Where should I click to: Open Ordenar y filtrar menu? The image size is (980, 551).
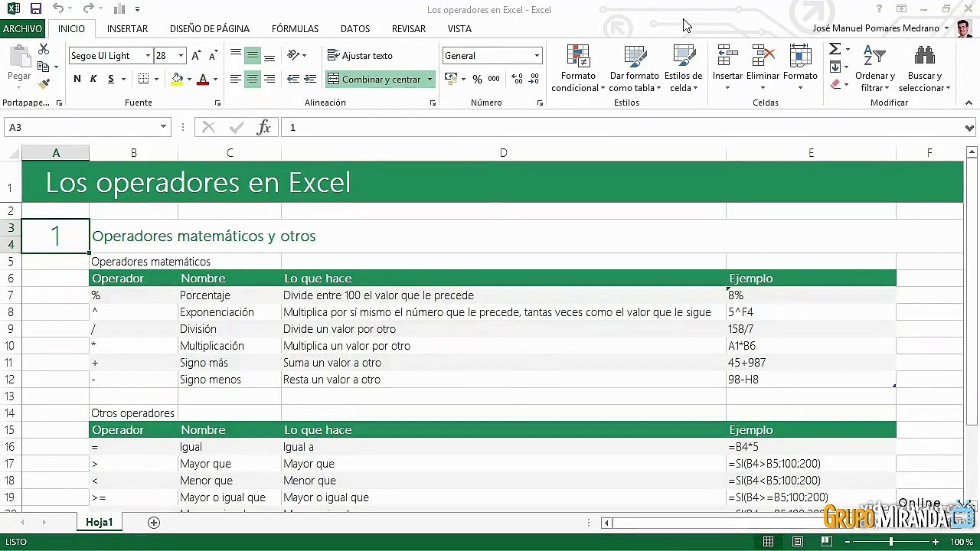pyautogui.click(x=875, y=68)
